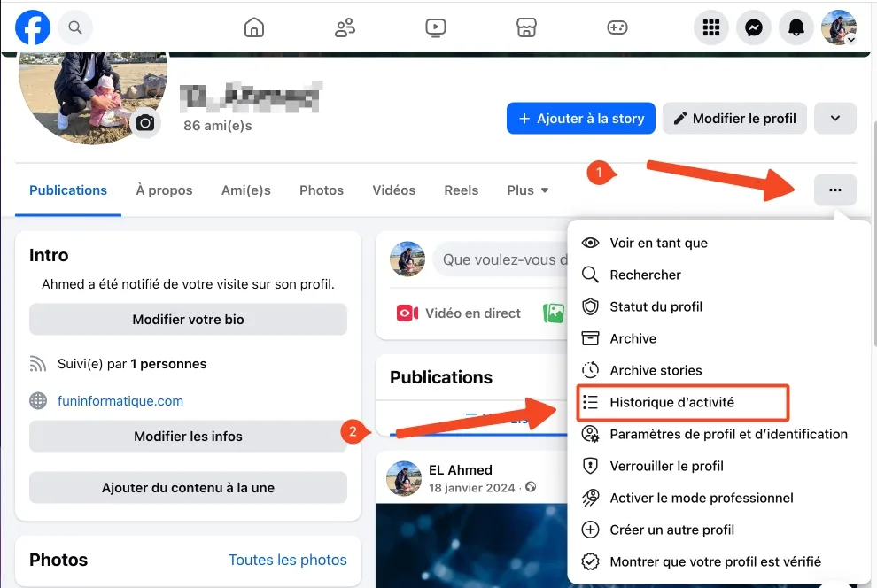877x588 pixels.
Task: Click the camera icon on profile picture
Action: click(145, 122)
